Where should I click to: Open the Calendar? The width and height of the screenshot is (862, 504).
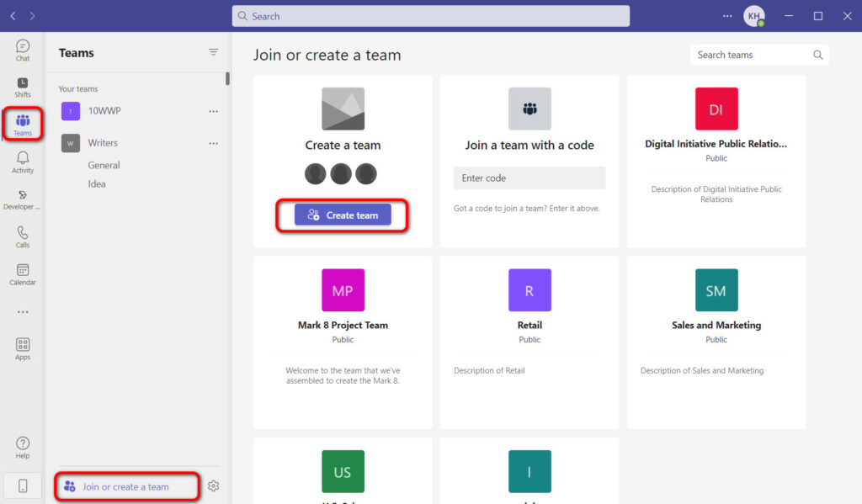point(22,273)
